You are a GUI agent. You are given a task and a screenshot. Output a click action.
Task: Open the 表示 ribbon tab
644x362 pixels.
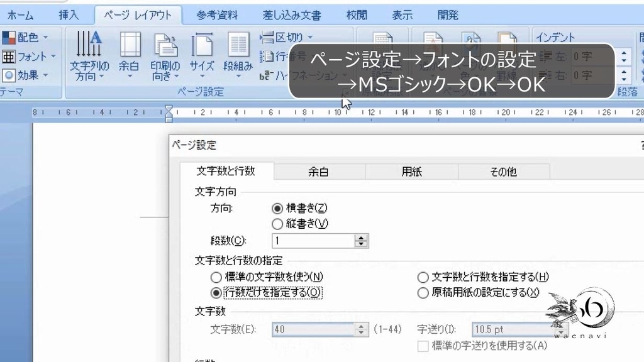click(402, 15)
